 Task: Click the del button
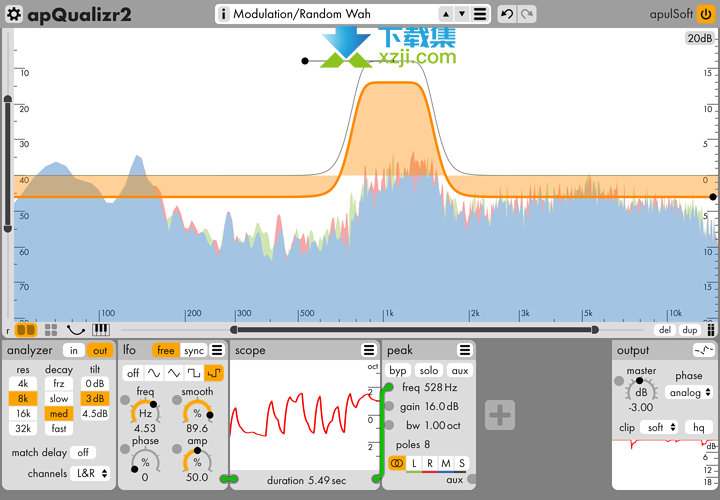665,329
